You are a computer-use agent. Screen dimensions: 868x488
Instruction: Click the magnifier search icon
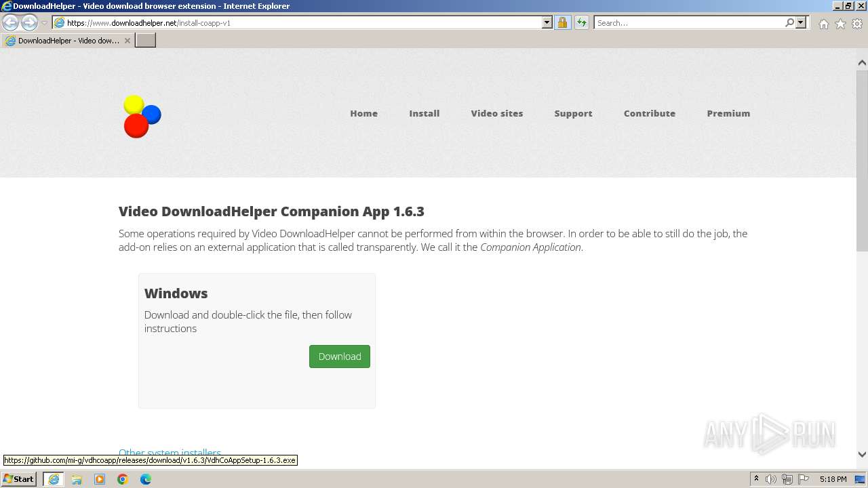point(789,22)
